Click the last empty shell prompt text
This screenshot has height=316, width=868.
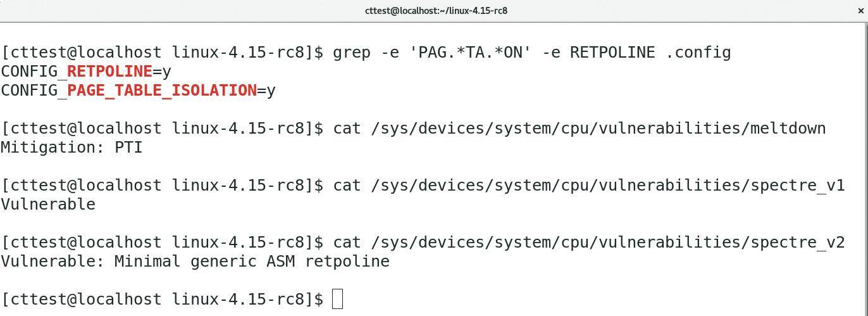(162, 299)
